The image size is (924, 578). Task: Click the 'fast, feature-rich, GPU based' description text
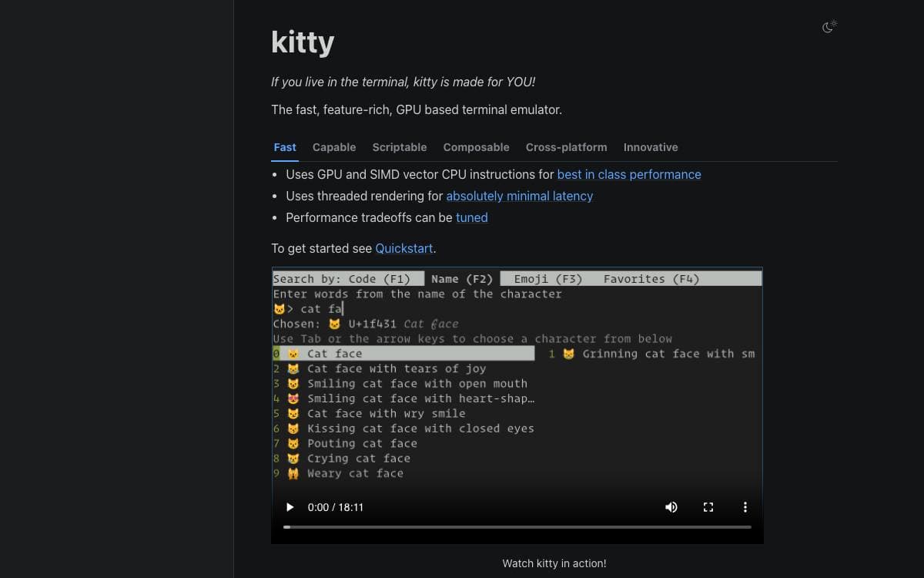[417, 110]
